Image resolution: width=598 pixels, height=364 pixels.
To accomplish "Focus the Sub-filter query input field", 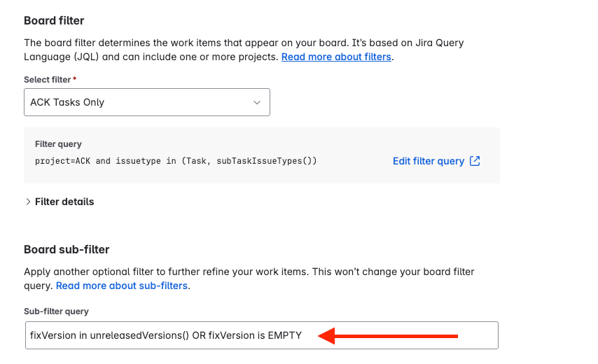I will tap(262, 335).
